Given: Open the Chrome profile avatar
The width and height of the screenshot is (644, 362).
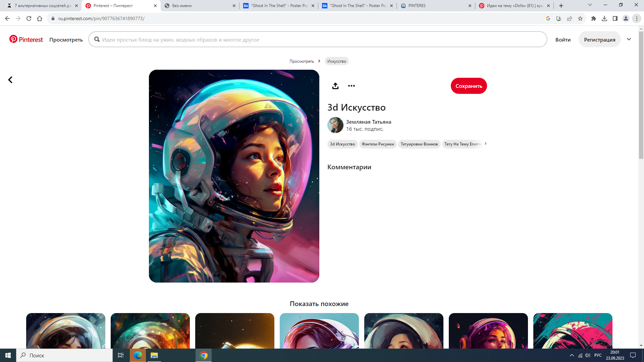Looking at the screenshot, I should click(626, 18).
